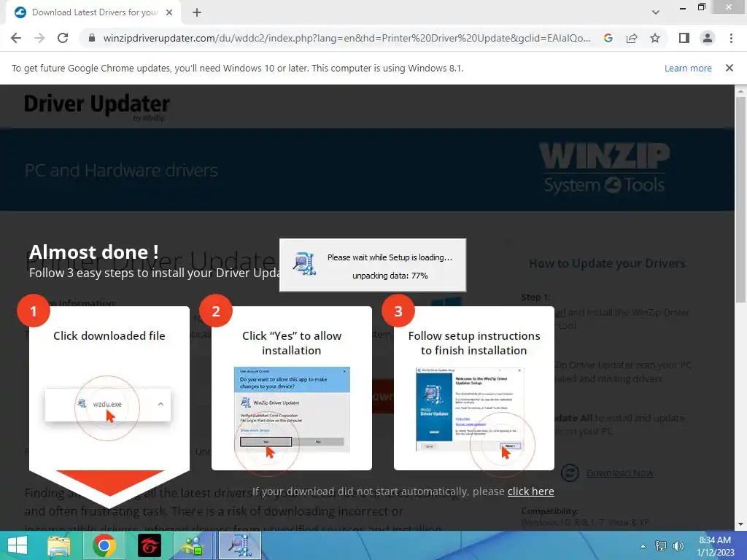This screenshot has width=747, height=560.
Task: Open the tab search dropdown chevron
Action: point(656,12)
